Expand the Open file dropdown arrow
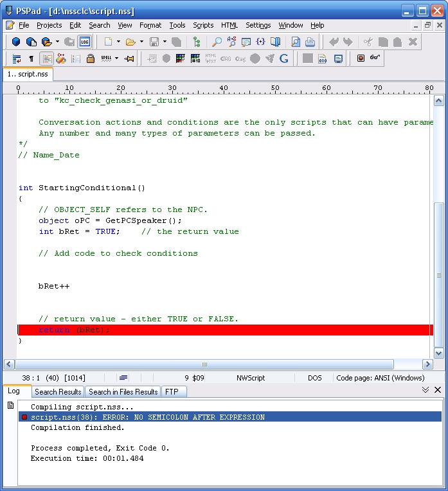 click(x=141, y=42)
